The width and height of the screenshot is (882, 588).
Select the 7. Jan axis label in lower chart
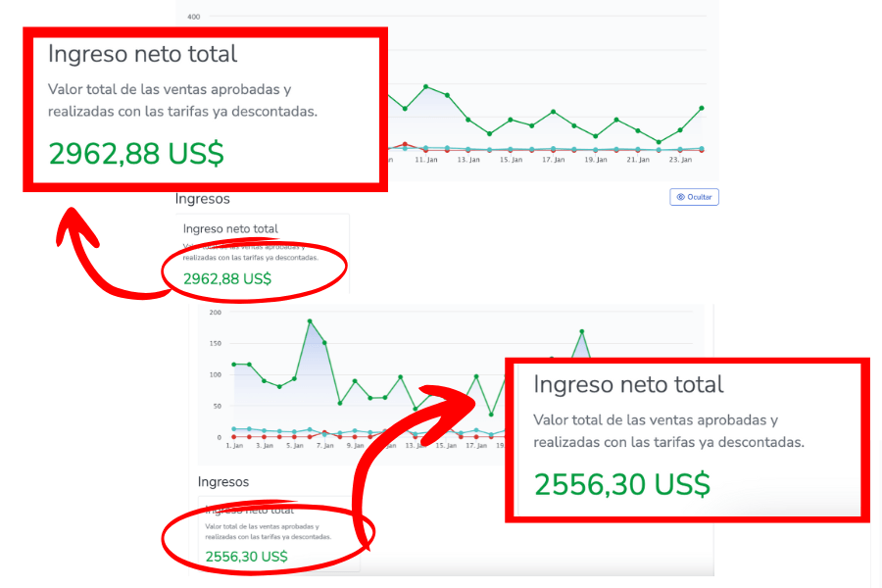pos(326,446)
